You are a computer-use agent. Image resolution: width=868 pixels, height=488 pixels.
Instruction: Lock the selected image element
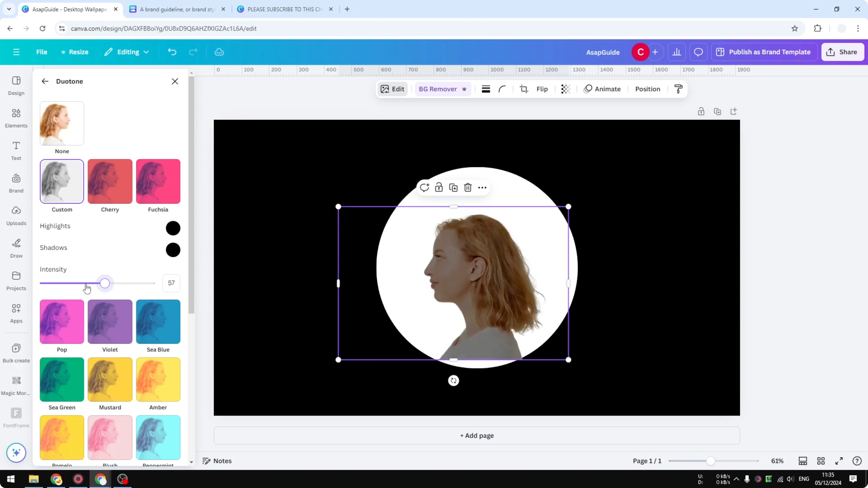(x=439, y=187)
